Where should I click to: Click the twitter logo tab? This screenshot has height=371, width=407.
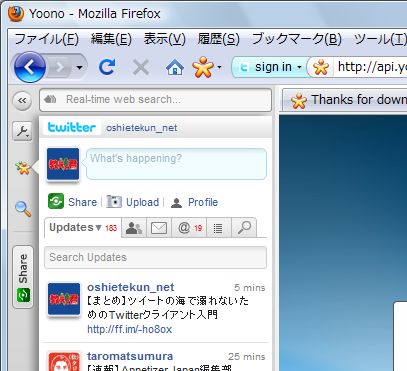click(72, 127)
